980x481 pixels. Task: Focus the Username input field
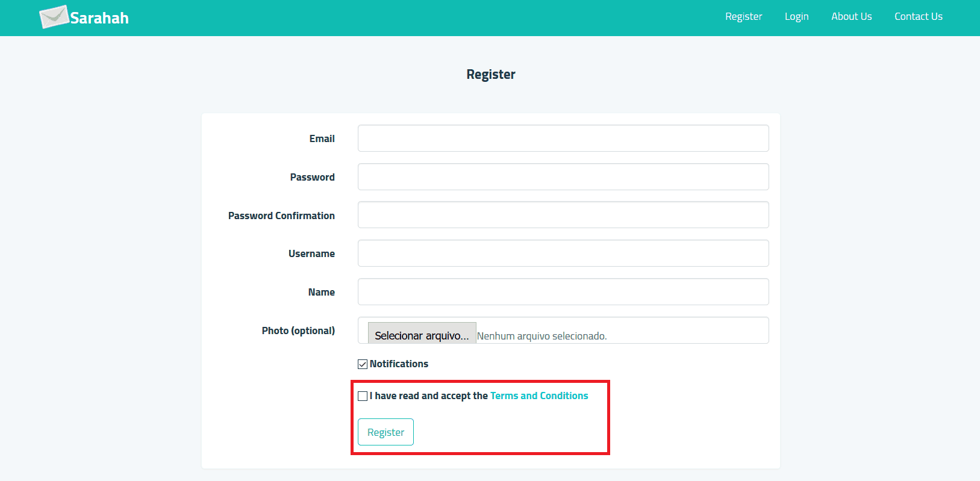click(563, 253)
